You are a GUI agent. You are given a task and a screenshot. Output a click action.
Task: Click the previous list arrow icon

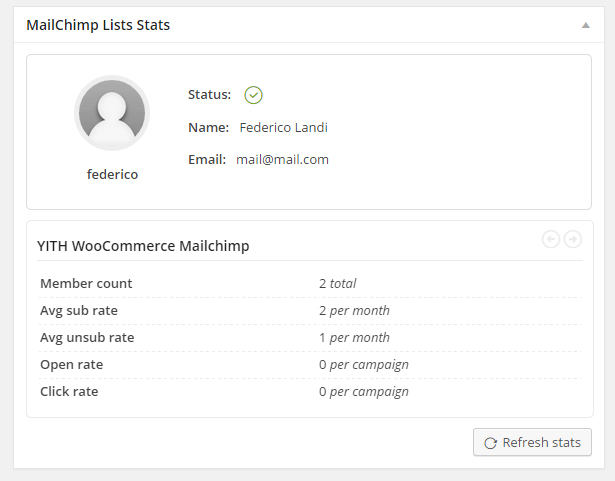[x=551, y=239]
